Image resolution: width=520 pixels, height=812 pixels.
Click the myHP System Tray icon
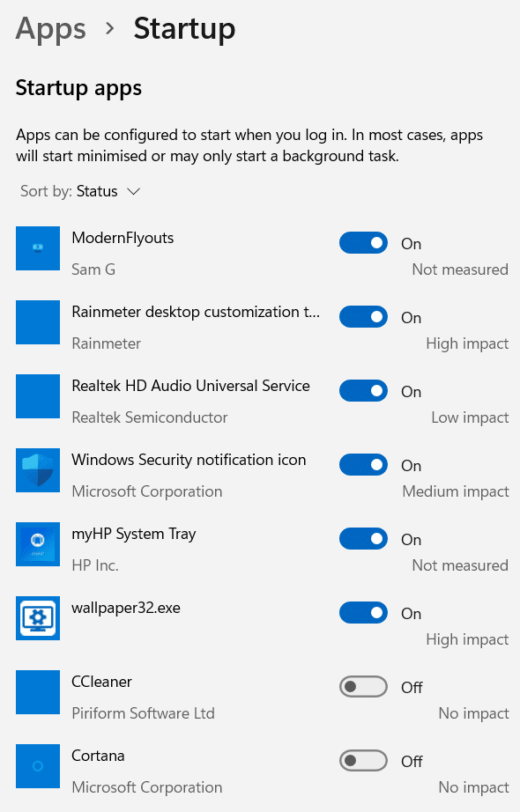point(38,544)
